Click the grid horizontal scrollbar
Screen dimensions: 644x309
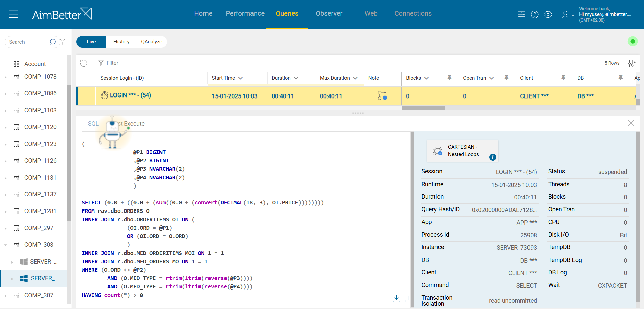424,108
